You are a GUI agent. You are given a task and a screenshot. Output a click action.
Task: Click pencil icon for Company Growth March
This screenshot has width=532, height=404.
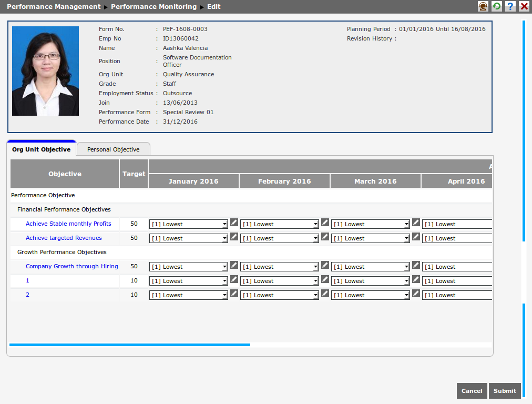416,265
